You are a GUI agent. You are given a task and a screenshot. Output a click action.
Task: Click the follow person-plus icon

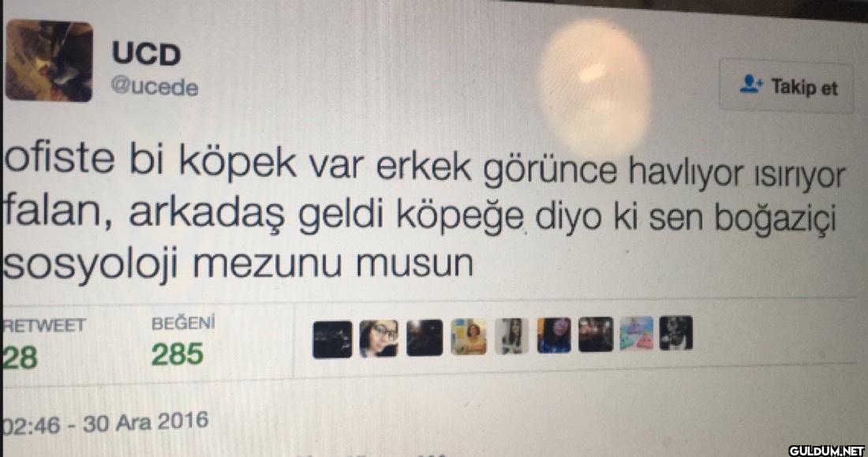click(751, 84)
